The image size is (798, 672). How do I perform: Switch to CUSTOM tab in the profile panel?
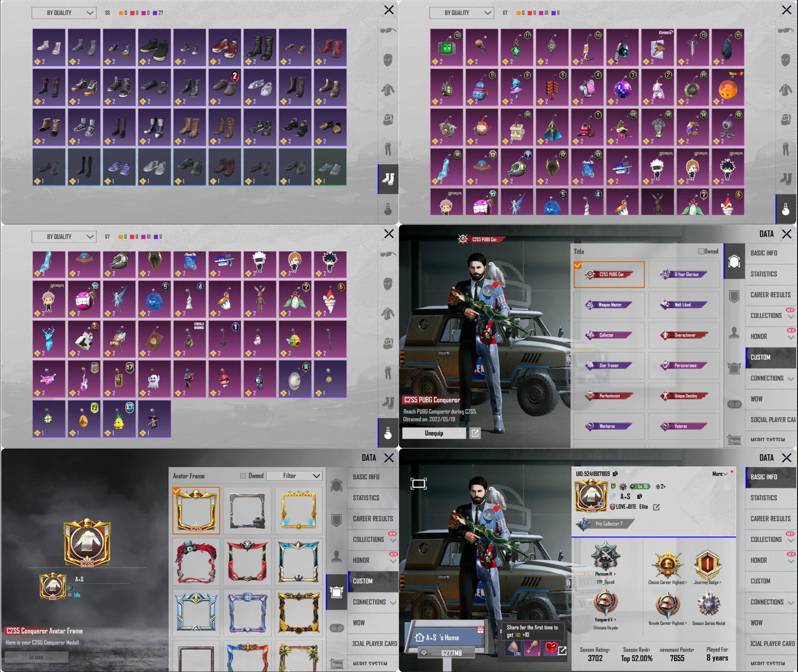[771, 581]
